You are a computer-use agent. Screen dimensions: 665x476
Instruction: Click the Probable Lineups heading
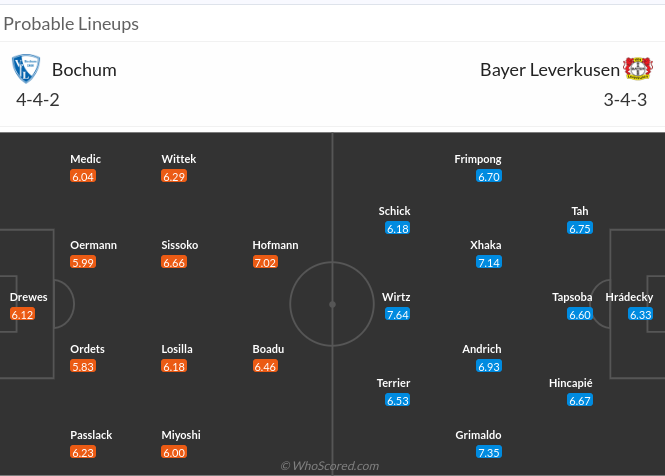[71, 23]
